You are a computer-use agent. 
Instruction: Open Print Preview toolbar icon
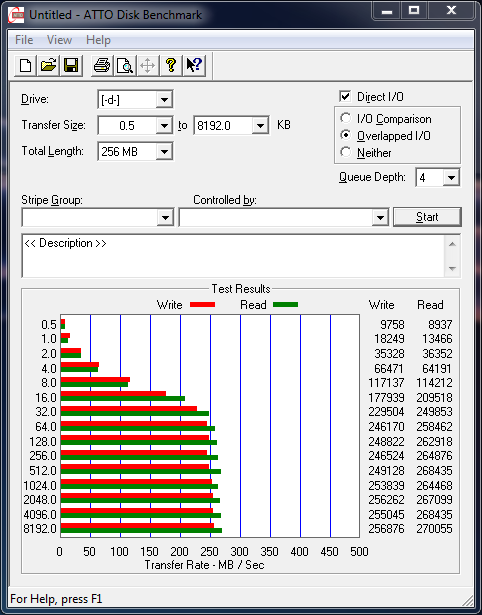click(125, 65)
